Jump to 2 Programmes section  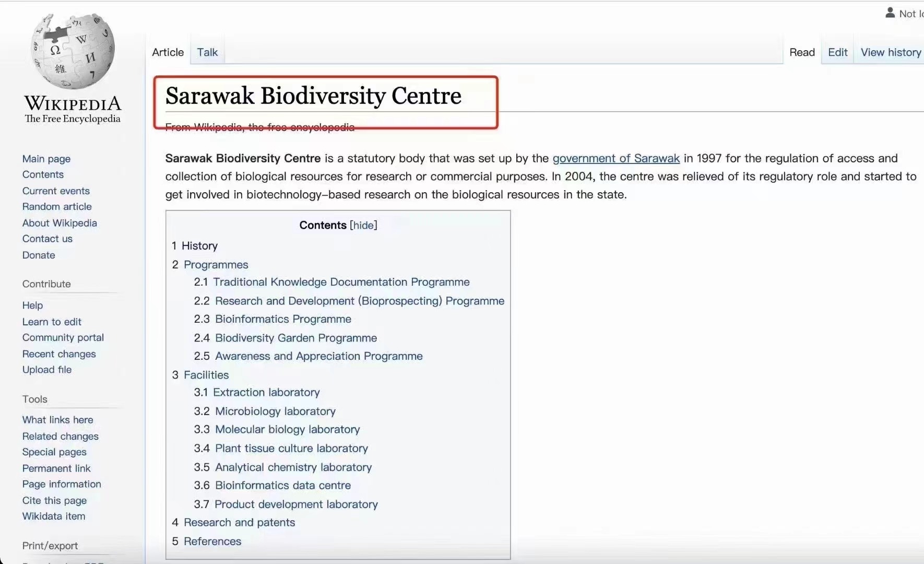pos(210,265)
